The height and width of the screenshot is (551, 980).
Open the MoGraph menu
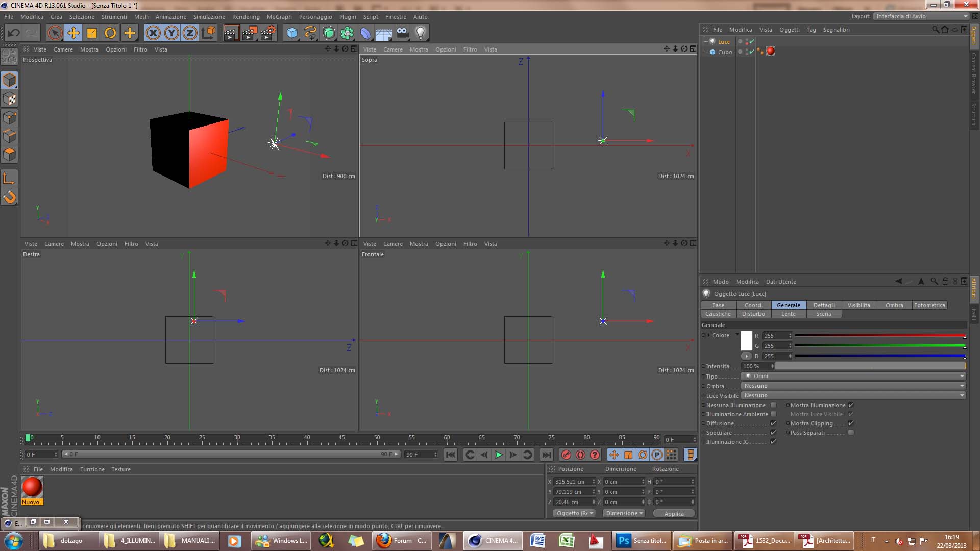[x=279, y=17]
